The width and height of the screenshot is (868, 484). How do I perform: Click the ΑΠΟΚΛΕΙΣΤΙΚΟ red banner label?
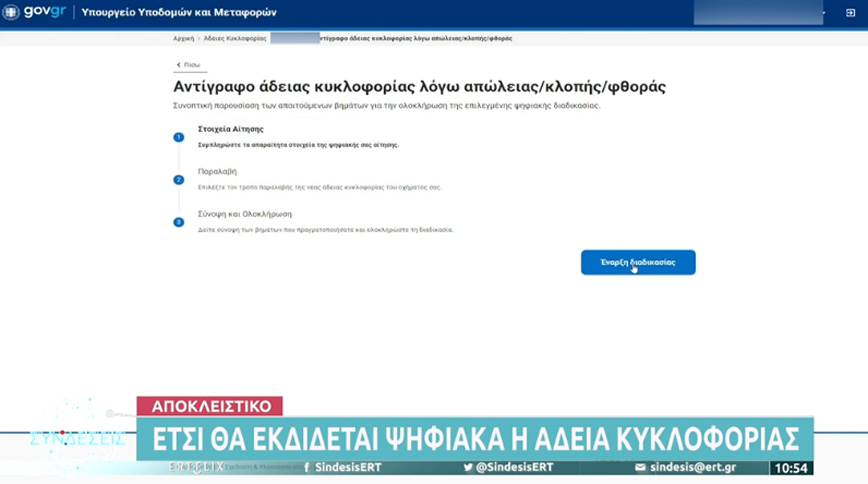tap(209, 407)
